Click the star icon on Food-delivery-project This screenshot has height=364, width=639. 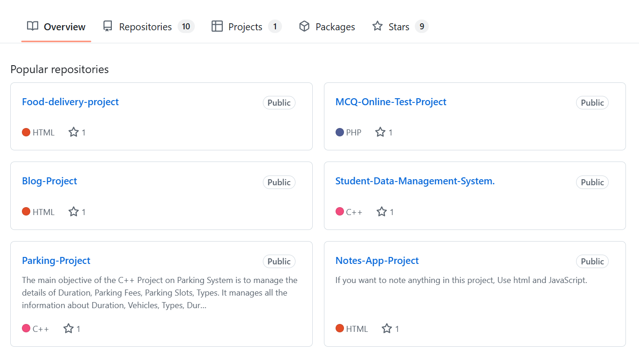pyautogui.click(x=74, y=132)
